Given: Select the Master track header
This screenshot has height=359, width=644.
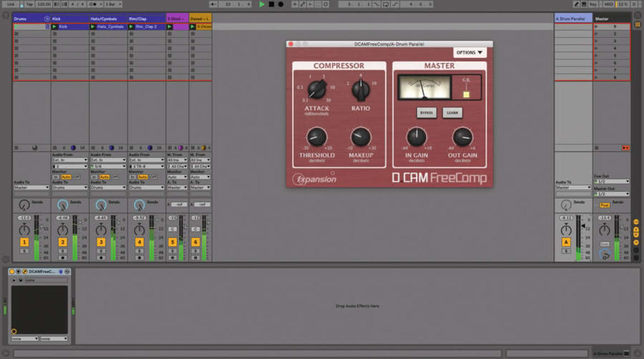Looking at the screenshot, I should pyautogui.click(x=612, y=19).
